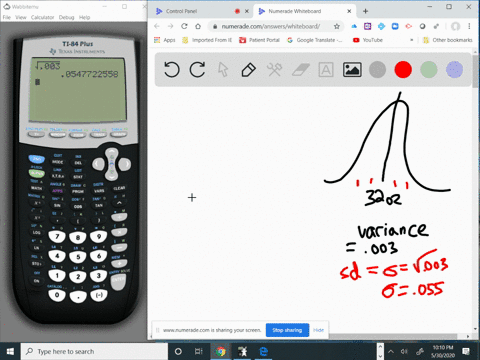
Task: Open Microsoft Edge from taskbar
Action: tap(264, 351)
